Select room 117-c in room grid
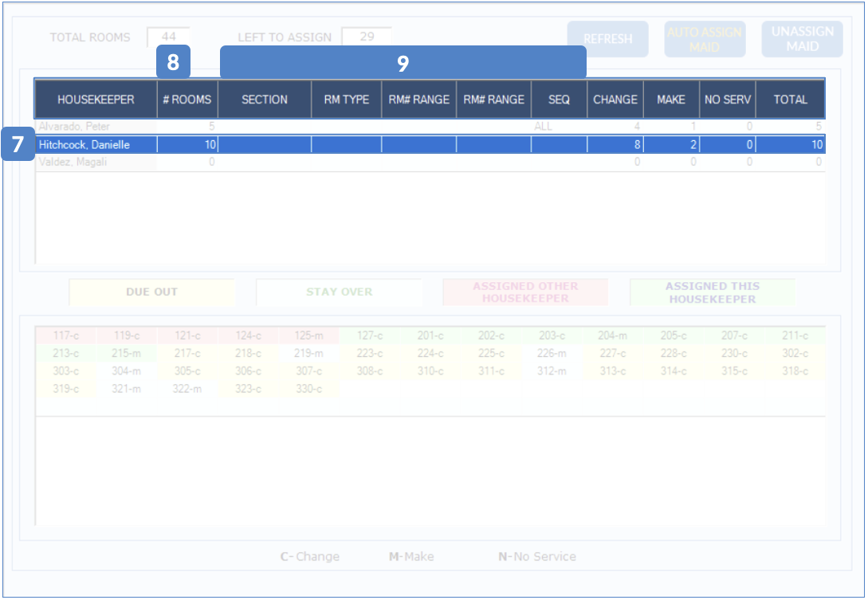Viewport: 868px width, 600px height. tap(66, 336)
